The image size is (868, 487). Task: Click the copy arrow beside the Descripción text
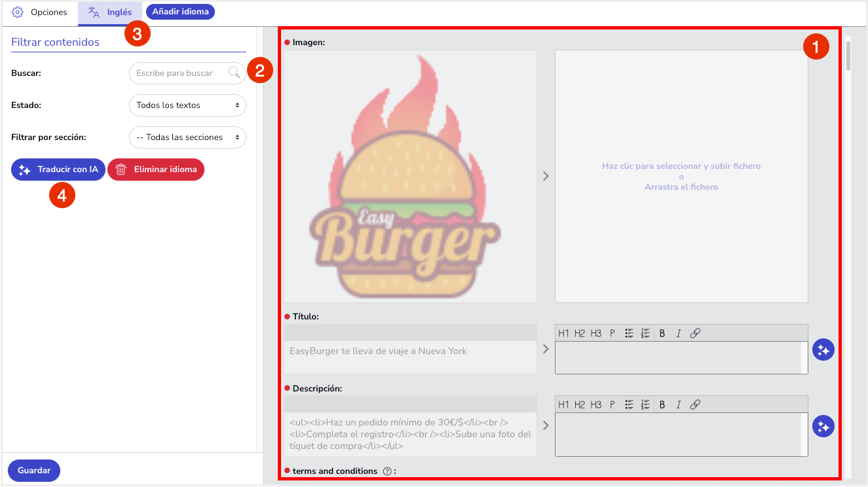point(546,425)
